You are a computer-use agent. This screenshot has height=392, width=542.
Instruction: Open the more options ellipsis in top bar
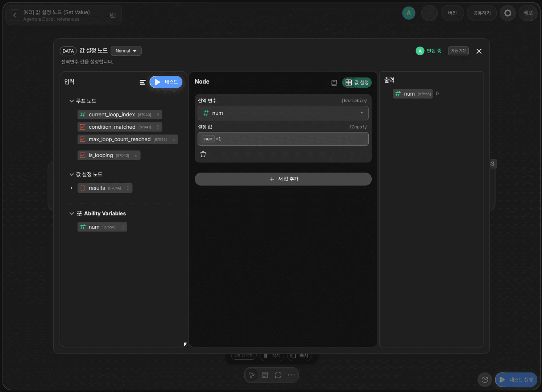tap(429, 13)
